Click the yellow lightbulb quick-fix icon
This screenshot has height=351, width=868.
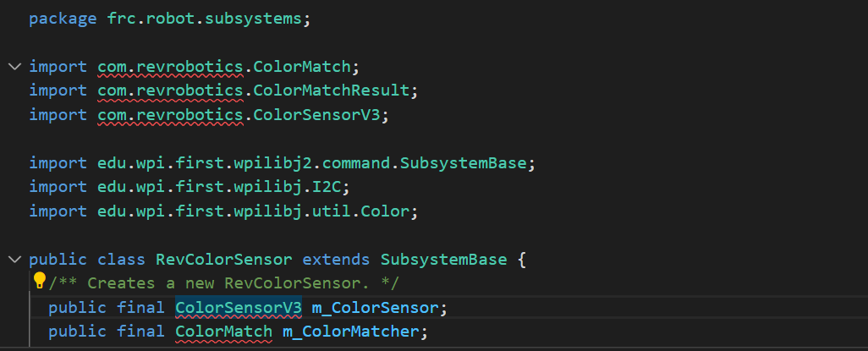click(39, 281)
